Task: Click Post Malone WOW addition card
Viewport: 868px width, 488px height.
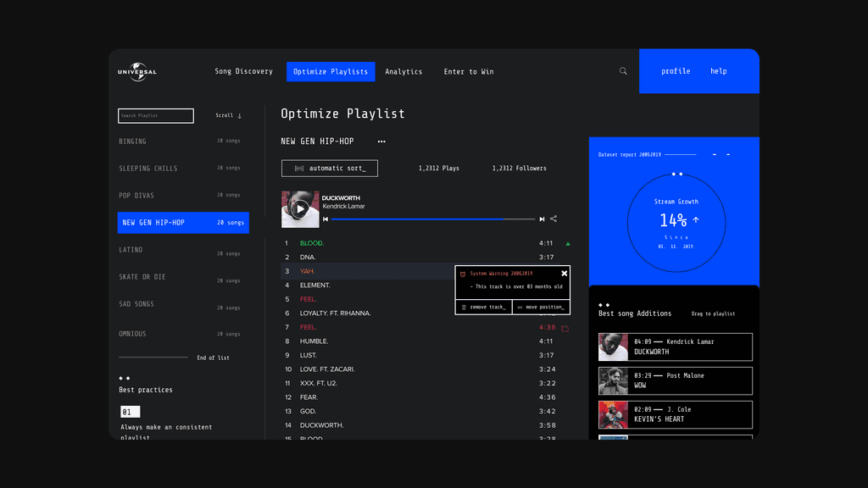Action: click(x=676, y=380)
